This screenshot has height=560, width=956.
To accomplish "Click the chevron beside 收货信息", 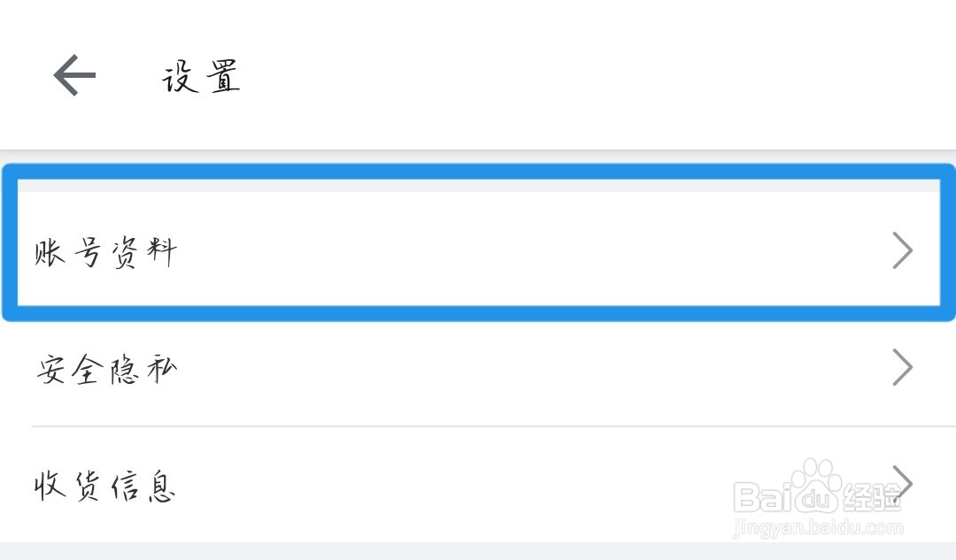I will (x=902, y=482).
